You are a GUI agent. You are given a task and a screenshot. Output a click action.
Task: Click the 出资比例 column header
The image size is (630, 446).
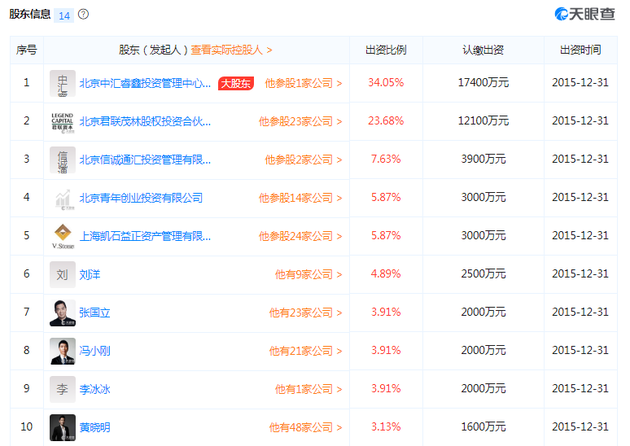tap(386, 49)
